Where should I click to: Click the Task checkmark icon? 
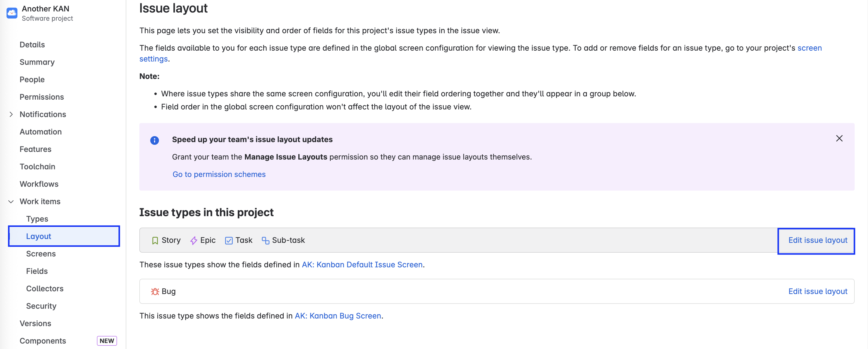click(x=229, y=241)
